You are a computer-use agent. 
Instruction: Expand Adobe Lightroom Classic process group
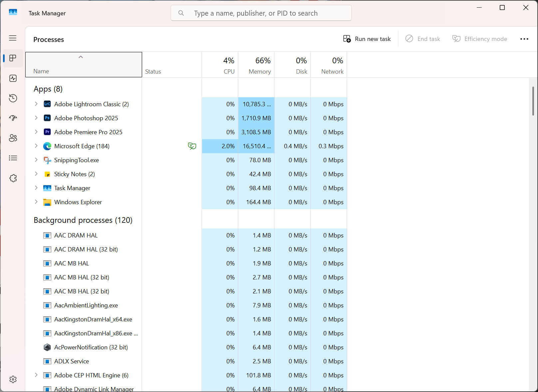36,104
